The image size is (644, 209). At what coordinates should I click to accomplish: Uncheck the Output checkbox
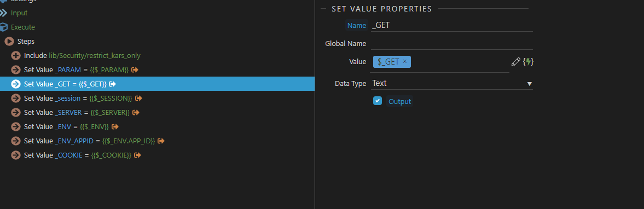point(378,101)
